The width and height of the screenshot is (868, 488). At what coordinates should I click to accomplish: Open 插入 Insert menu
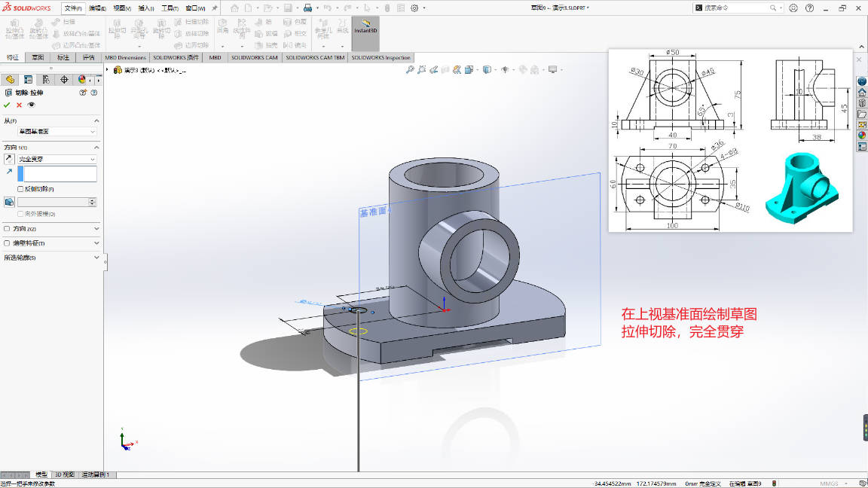pyautogui.click(x=146, y=8)
